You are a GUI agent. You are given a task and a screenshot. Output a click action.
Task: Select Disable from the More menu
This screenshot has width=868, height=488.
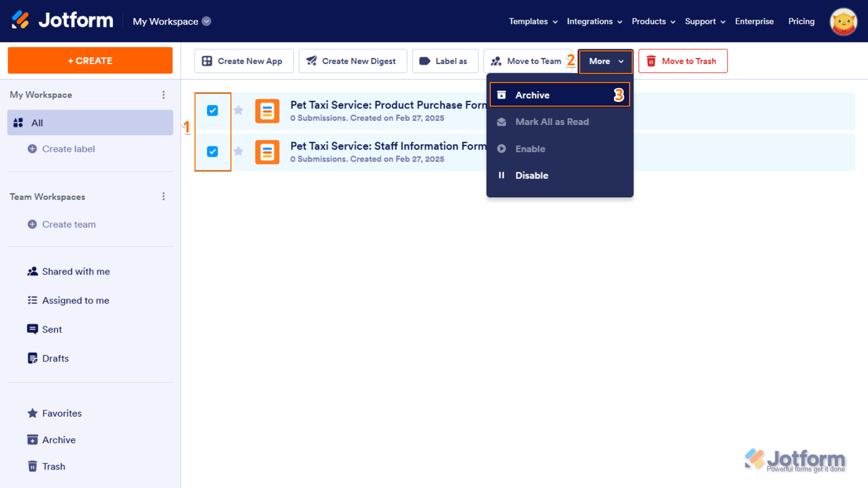click(560, 175)
